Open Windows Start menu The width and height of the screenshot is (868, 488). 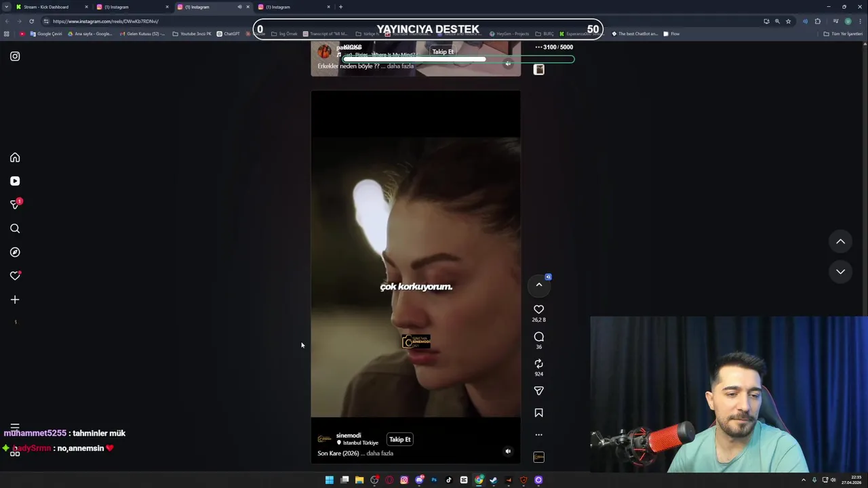tap(330, 480)
